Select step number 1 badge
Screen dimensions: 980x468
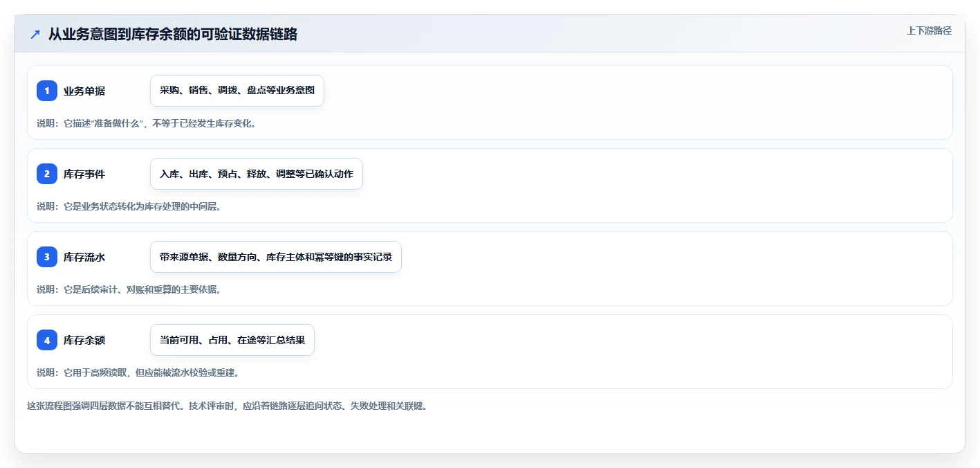(x=47, y=91)
